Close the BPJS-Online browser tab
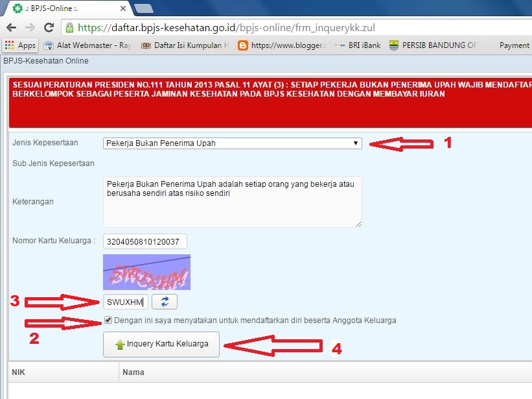 click(x=123, y=8)
